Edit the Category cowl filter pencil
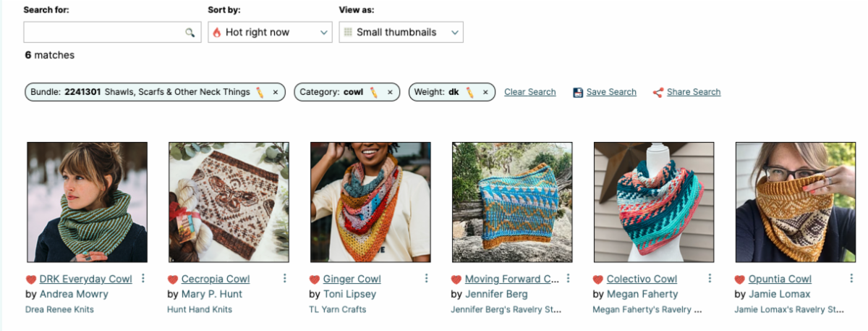This screenshot has height=331, width=868. [x=374, y=92]
